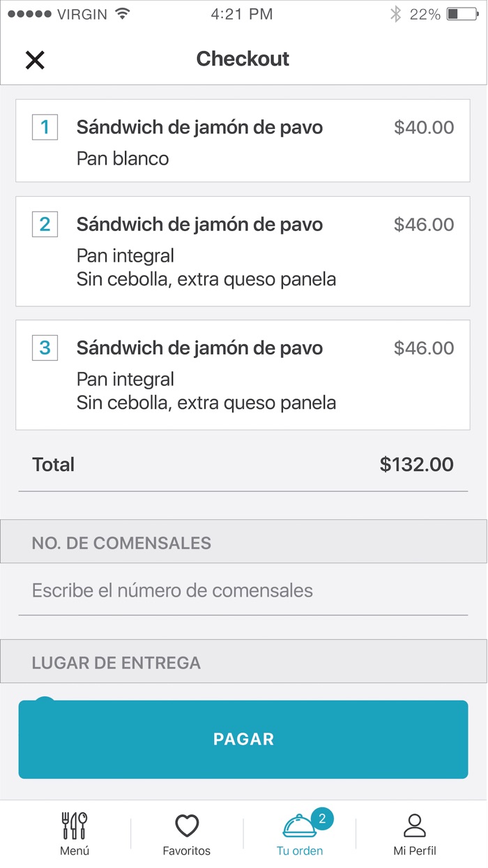Select the Menú utensils icon

[x=75, y=825]
